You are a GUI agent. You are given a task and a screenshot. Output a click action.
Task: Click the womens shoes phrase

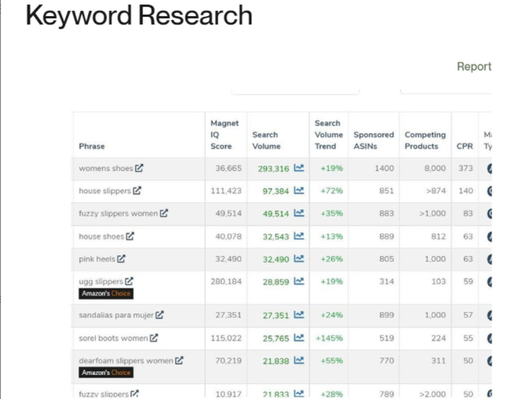(106, 168)
